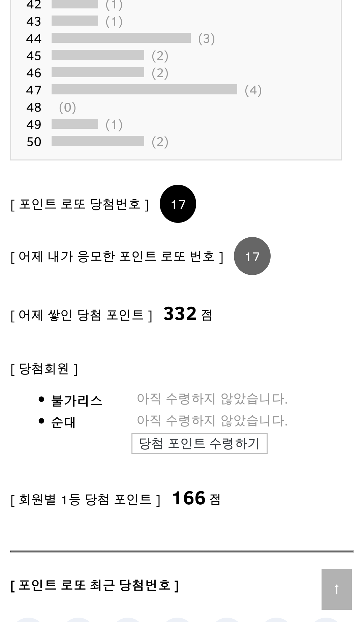Tap the (0) count beside number 48

pos(67,107)
